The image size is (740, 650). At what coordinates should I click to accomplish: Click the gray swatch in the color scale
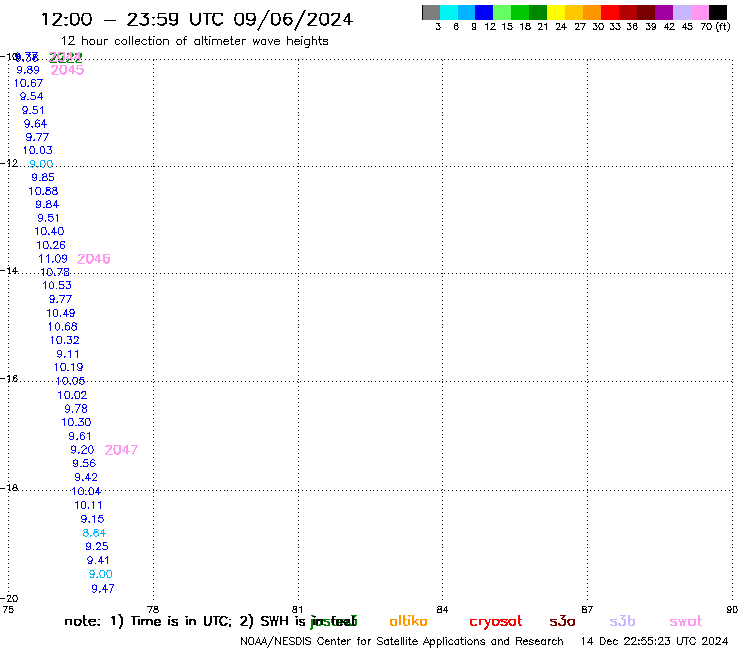click(x=431, y=12)
